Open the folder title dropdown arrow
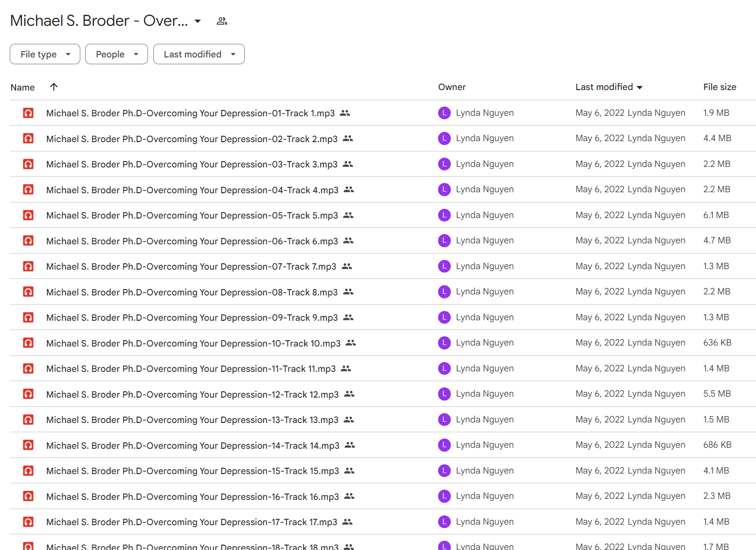The height and width of the screenshot is (550, 756). pyautogui.click(x=198, y=21)
